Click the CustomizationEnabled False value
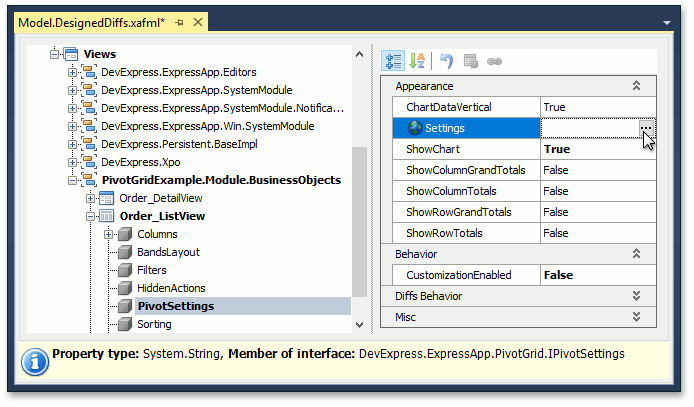The height and width of the screenshot is (407, 694). (x=598, y=275)
